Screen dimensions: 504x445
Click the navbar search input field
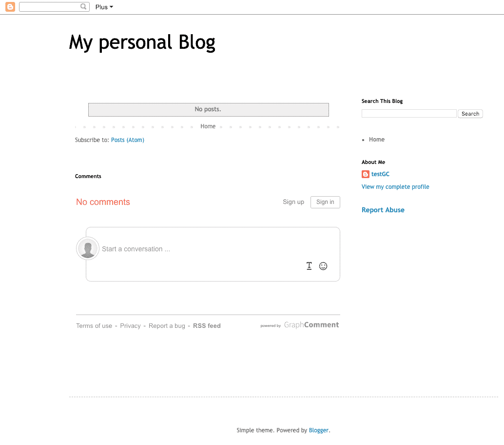click(x=50, y=7)
